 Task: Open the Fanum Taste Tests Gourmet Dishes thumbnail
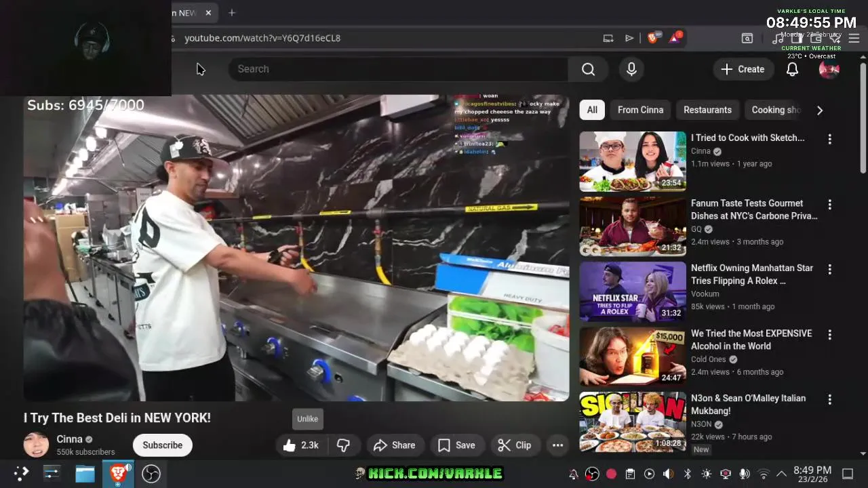pyautogui.click(x=633, y=226)
